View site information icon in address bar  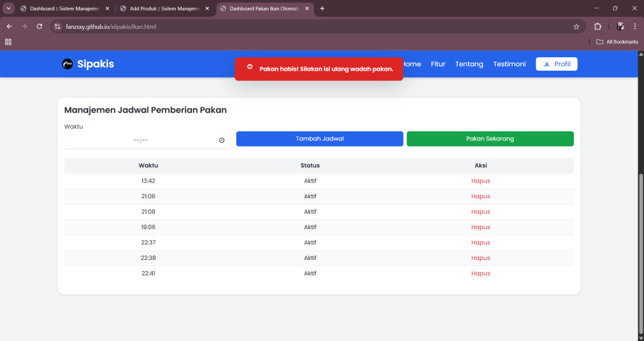(57, 26)
